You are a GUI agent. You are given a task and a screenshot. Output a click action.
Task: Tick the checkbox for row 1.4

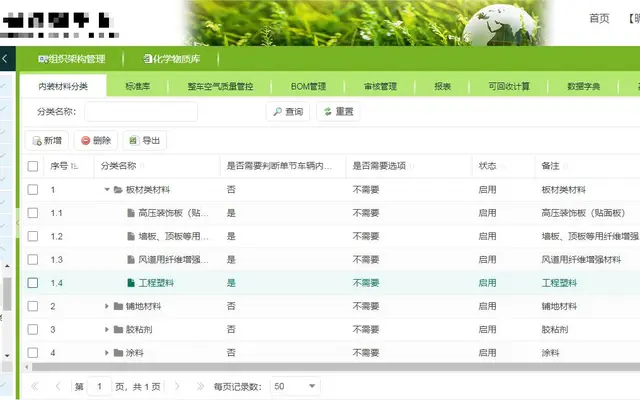point(33,283)
